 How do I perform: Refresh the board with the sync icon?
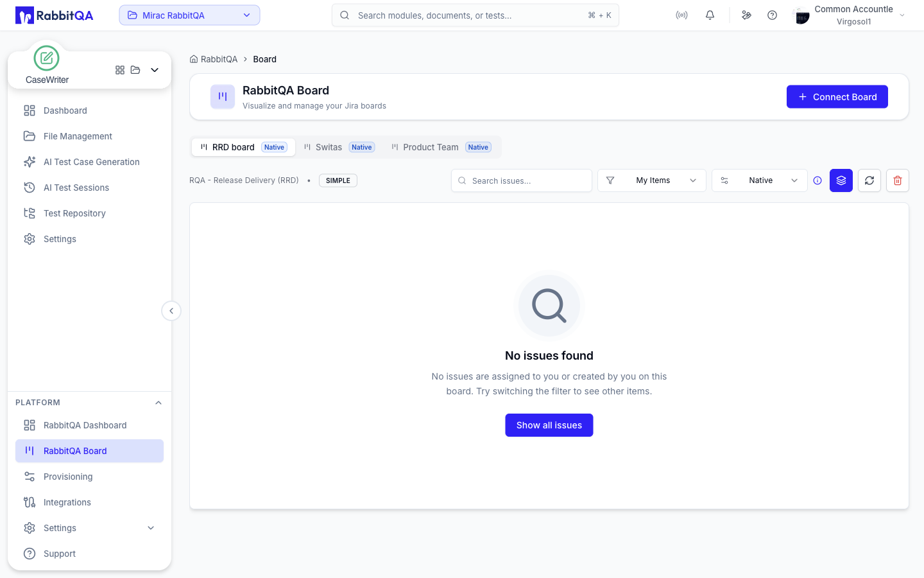pos(869,180)
